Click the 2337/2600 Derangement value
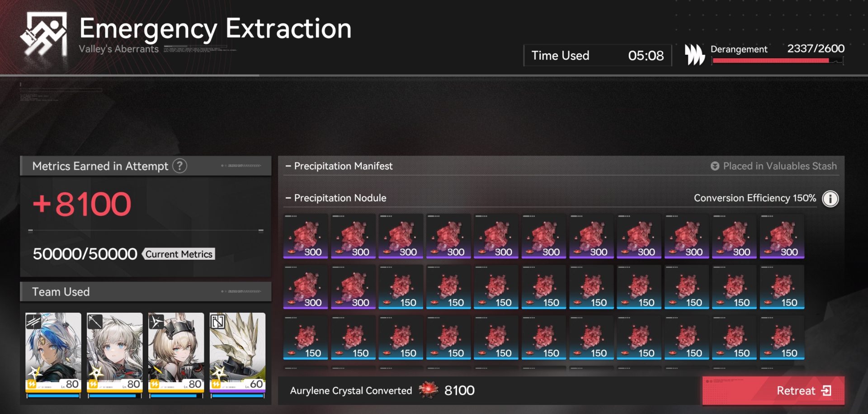Viewport: 868px width, 414px height. click(816, 48)
